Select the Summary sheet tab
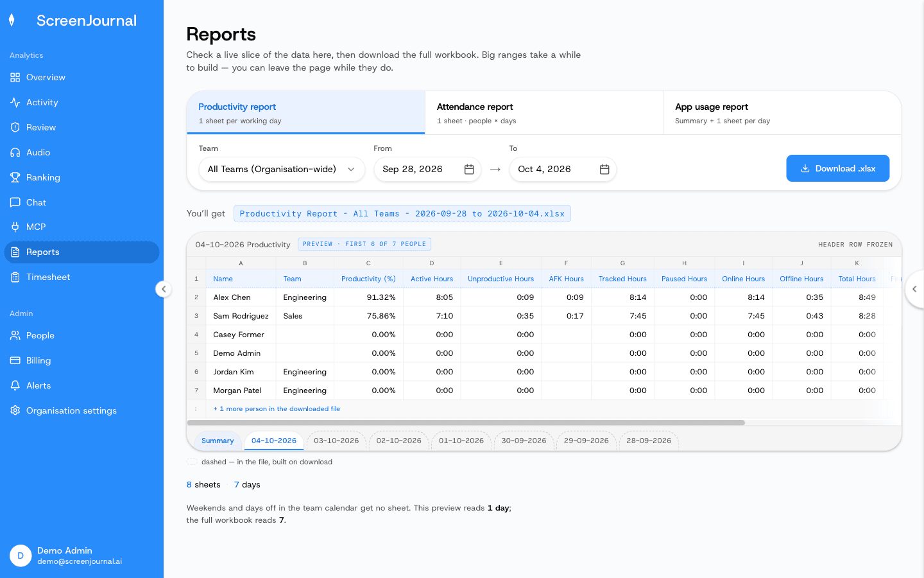The image size is (924, 578). [218, 441]
